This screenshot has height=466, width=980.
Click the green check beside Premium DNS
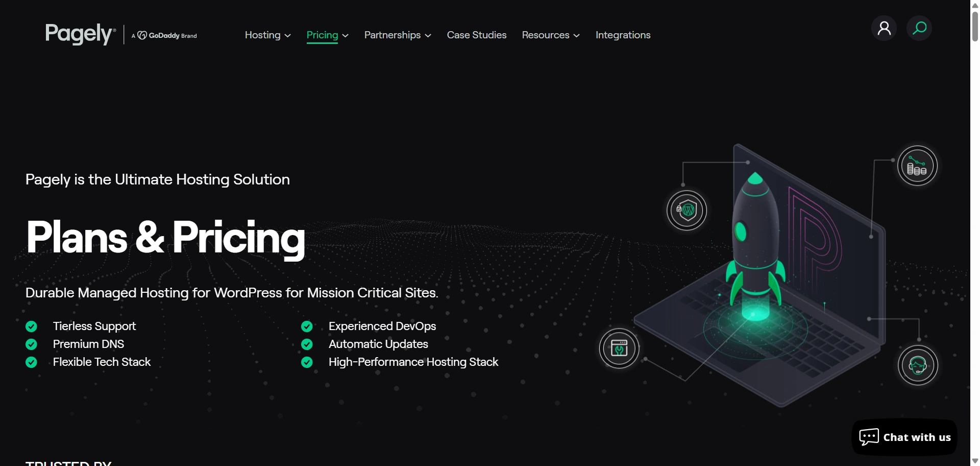[x=31, y=344]
